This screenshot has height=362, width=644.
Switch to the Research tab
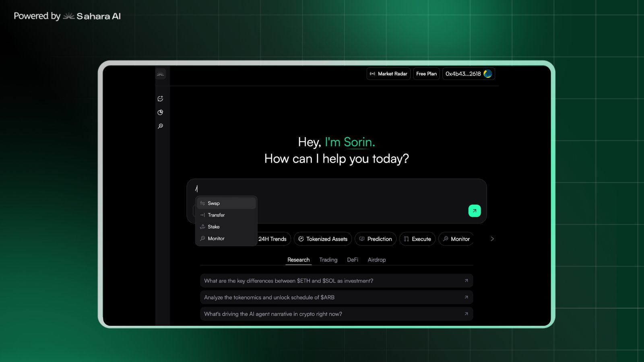pyautogui.click(x=299, y=260)
